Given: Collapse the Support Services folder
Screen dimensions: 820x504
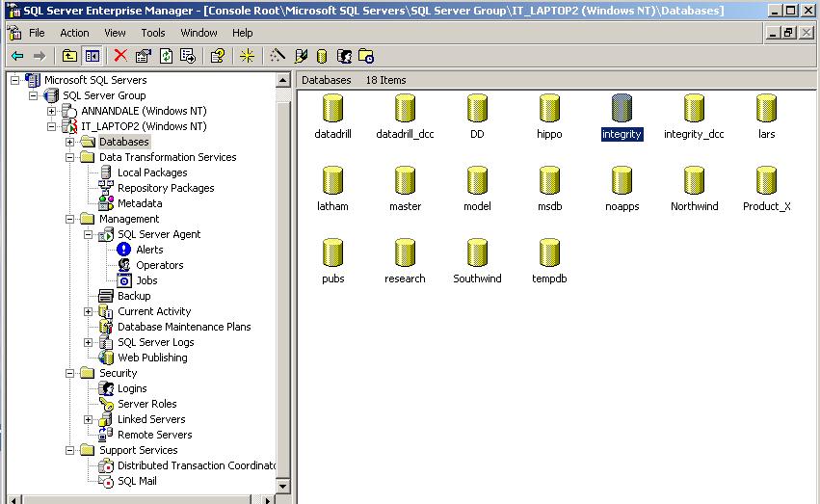Looking at the screenshot, I should click(69, 450).
